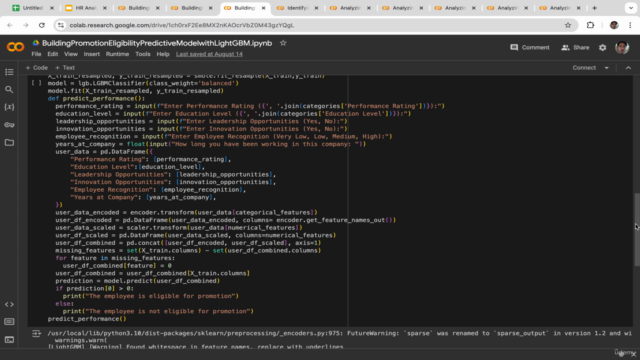This screenshot has height=360, width=640.
Task: Open Colab settings gear
Action: click(x=602, y=47)
